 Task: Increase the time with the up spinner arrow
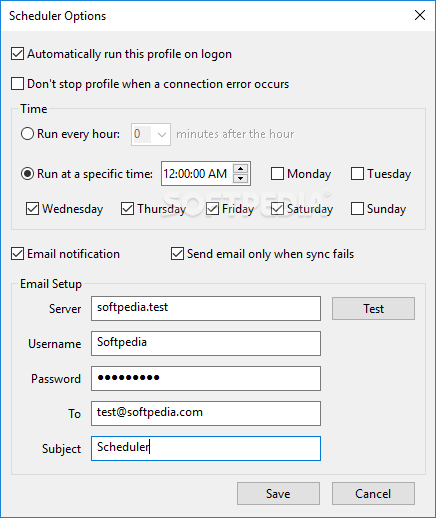click(241, 168)
